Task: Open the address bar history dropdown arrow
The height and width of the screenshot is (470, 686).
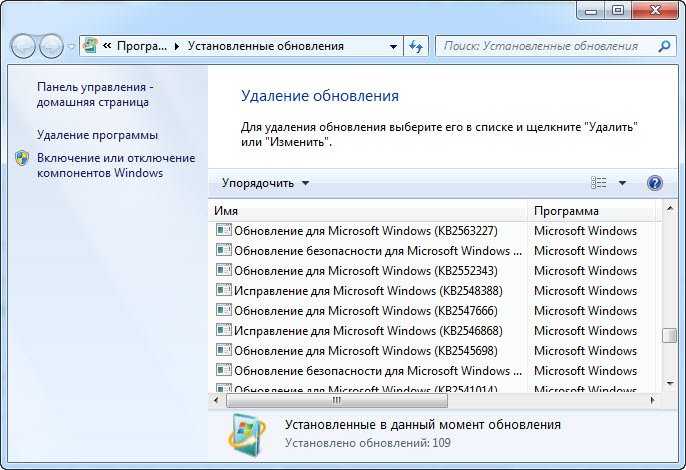Action: click(393, 46)
